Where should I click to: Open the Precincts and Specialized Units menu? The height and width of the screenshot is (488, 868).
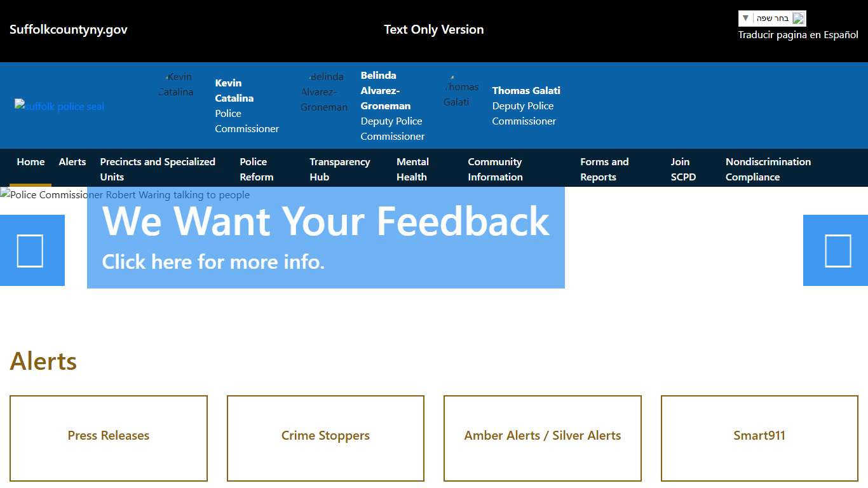(158, 169)
